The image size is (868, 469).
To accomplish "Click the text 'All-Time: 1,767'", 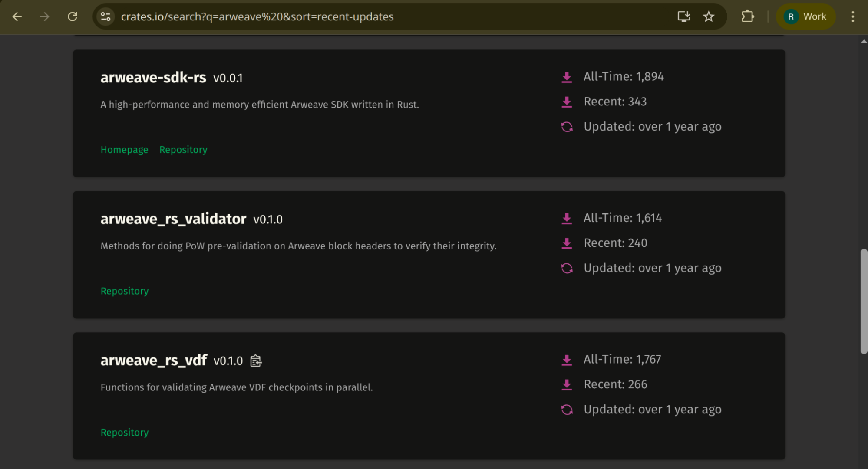I will [x=622, y=360].
